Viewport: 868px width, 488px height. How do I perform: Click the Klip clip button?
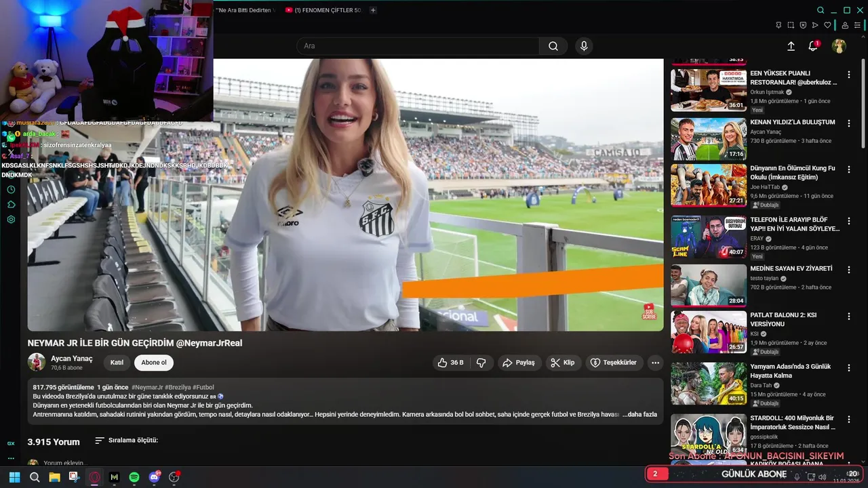coord(562,363)
